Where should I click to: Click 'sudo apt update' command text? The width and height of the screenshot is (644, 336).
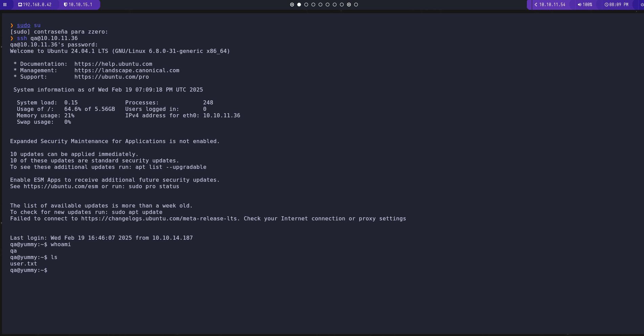tap(137, 212)
